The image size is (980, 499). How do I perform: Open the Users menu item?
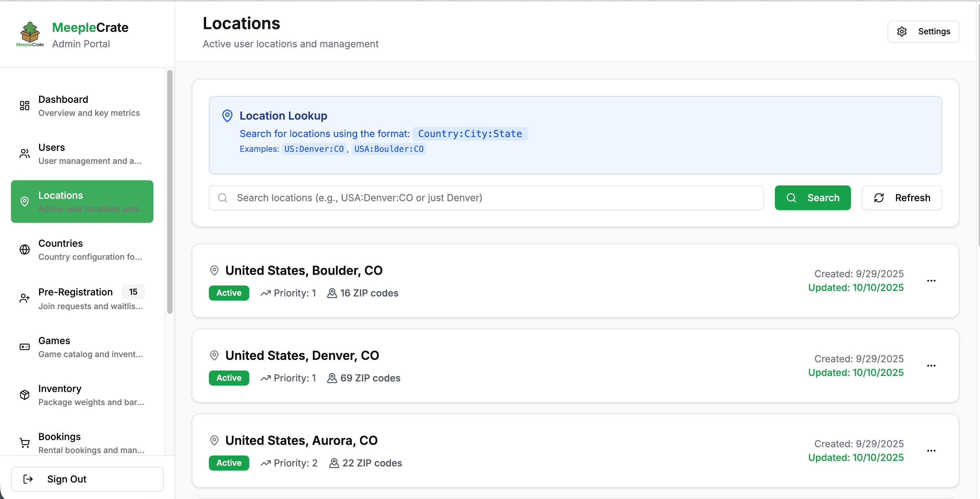[82, 154]
